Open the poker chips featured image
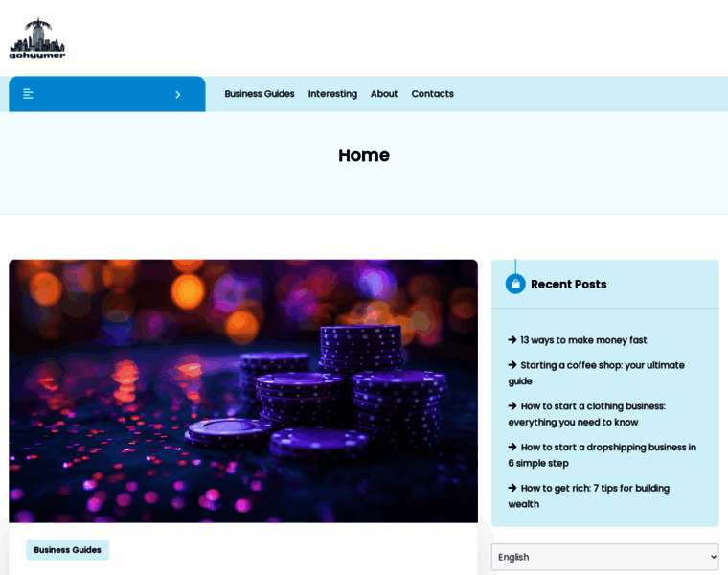 pos(243,390)
